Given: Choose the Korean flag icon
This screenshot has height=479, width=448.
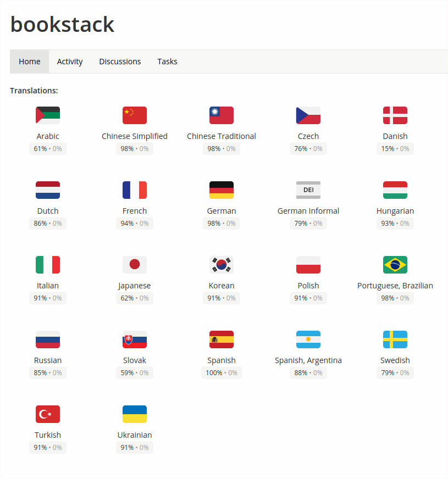Looking at the screenshot, I should tap(221, 265).
